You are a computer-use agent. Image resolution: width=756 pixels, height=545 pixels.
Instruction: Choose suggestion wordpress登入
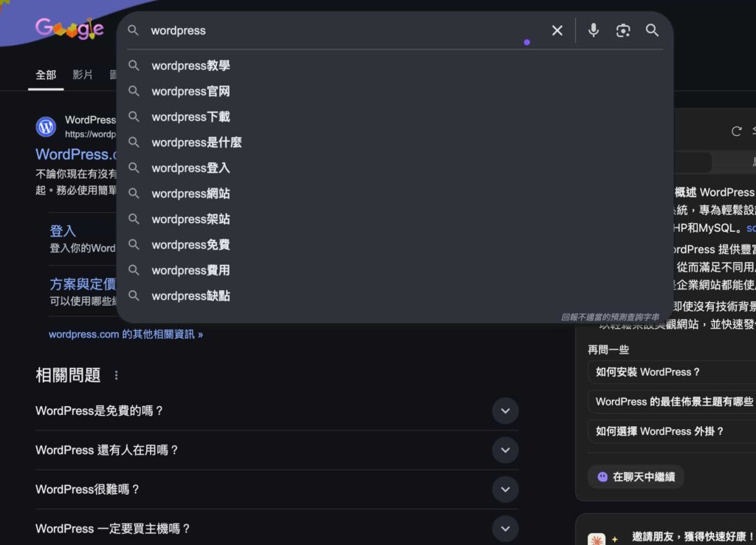click(x=395, y=168)
